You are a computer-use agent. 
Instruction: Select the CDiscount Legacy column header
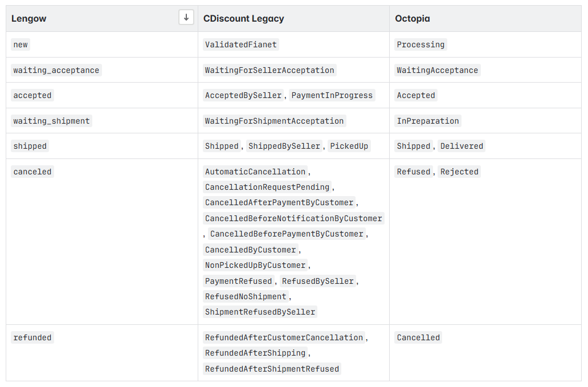point(243,19)
